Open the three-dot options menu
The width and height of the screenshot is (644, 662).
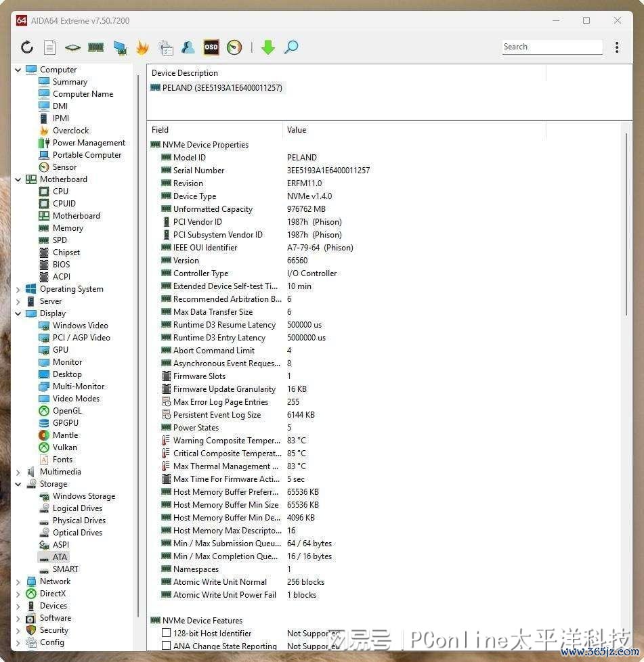pyautogui.click(x=617, y=47)
